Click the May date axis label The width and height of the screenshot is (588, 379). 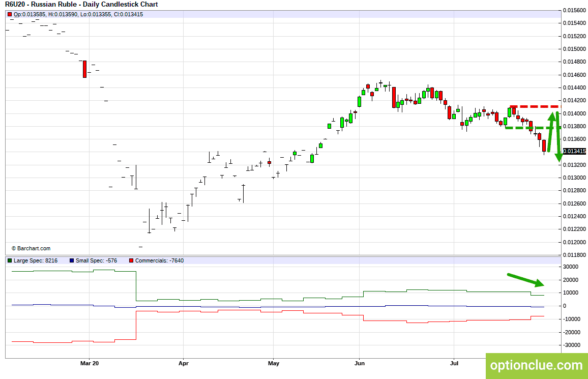tap(274, 363)
